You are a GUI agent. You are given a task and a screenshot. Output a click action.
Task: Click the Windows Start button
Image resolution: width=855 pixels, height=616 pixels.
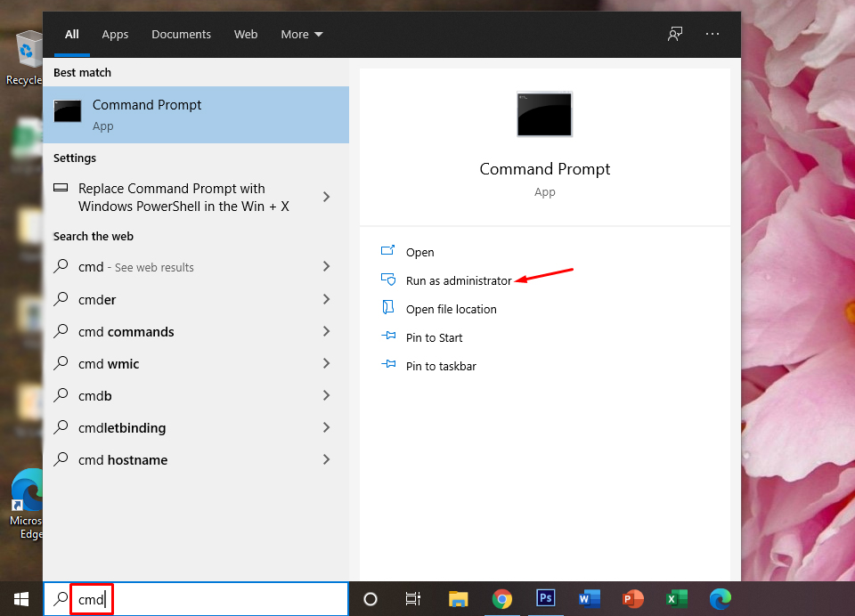click(x=20, y=599)
